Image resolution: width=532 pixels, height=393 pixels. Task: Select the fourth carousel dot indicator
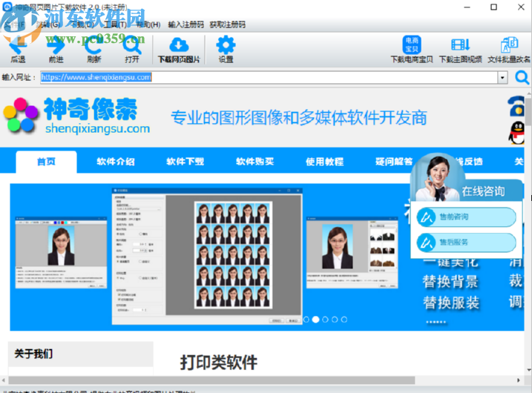pos(335,320)
